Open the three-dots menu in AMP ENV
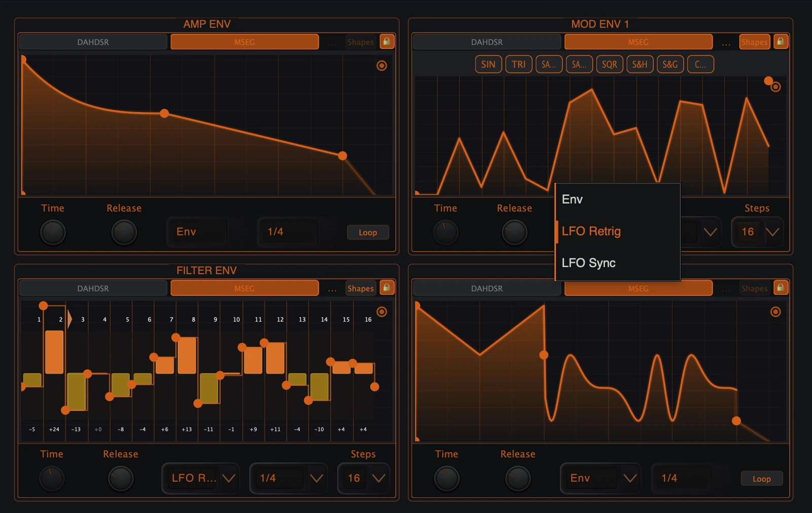 click(332, 43)
